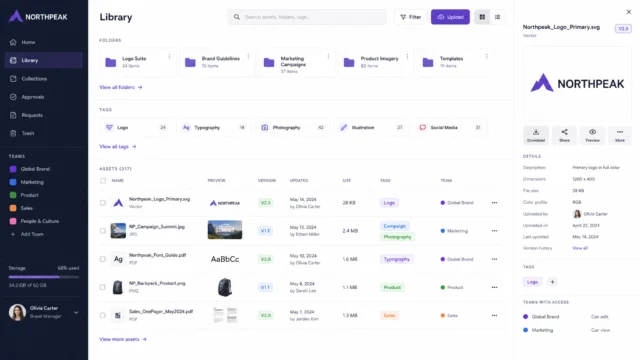Open the Templates folder
Viewport: 640px width, 360px height.
[x=454, y=62]
